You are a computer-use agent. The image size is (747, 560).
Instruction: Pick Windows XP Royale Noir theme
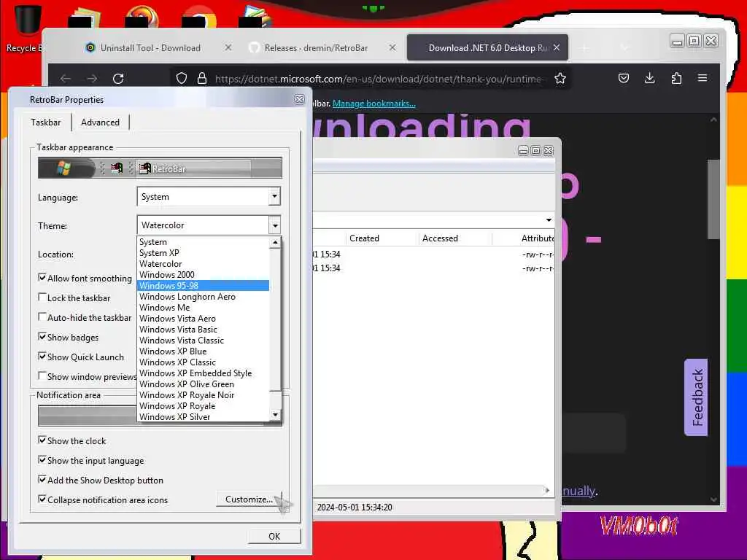pos(203,395)
